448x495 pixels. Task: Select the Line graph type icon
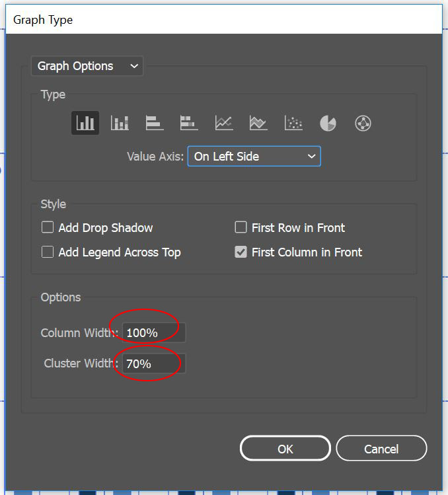(x=224, y=123)
